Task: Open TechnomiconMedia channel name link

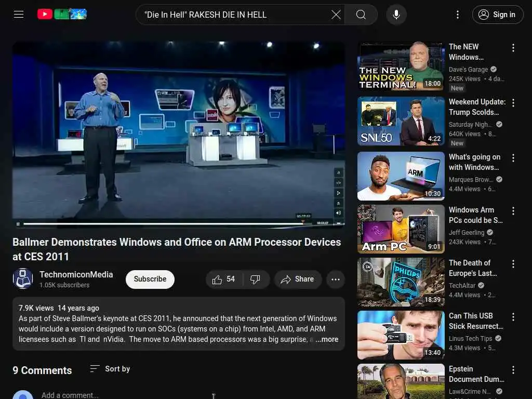Action: [x=76, y=274]
